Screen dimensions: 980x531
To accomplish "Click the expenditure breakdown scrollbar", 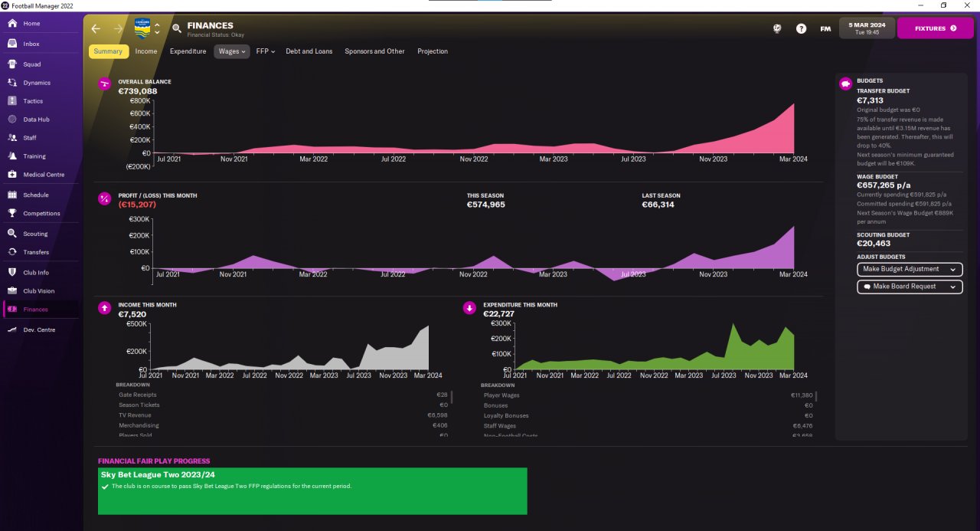I will coord(816,397).
